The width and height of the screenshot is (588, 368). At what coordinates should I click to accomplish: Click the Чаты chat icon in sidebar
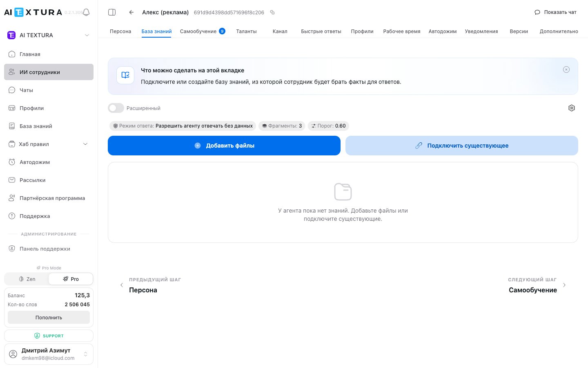(12, 90)
